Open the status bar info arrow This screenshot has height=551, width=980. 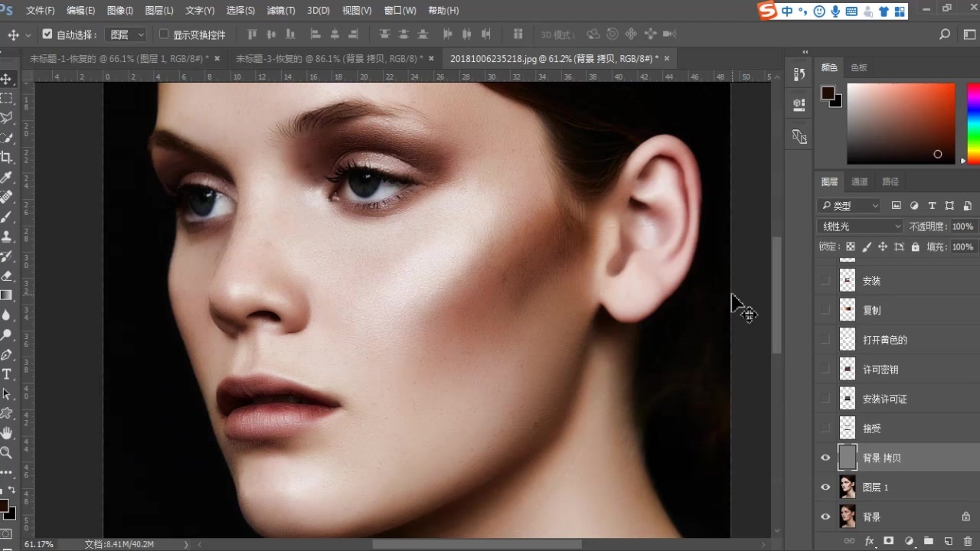pyautogui.click(x=186, y=544)
